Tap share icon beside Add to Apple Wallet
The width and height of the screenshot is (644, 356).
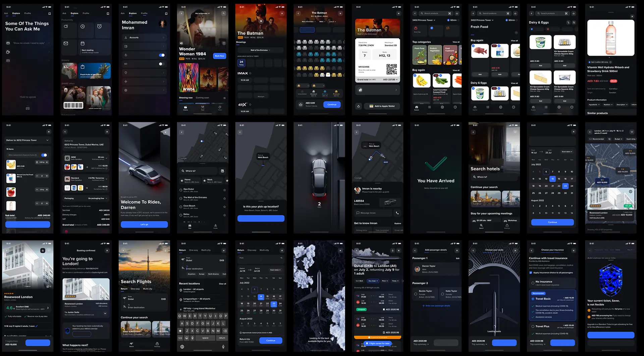click(359, 106)
